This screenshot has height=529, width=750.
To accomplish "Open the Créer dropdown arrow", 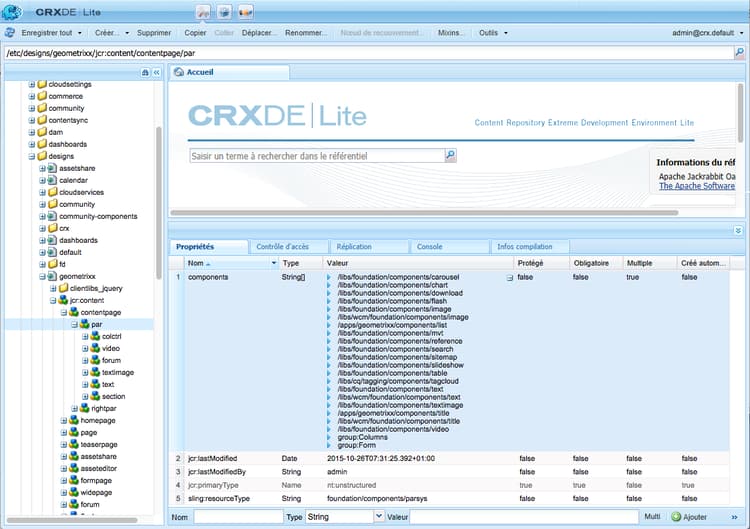I will [x=127, y=33].
